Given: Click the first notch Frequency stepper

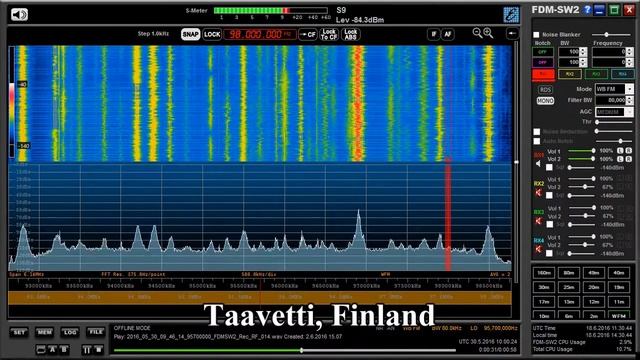Looking at the screenshot, I should 630,52.
